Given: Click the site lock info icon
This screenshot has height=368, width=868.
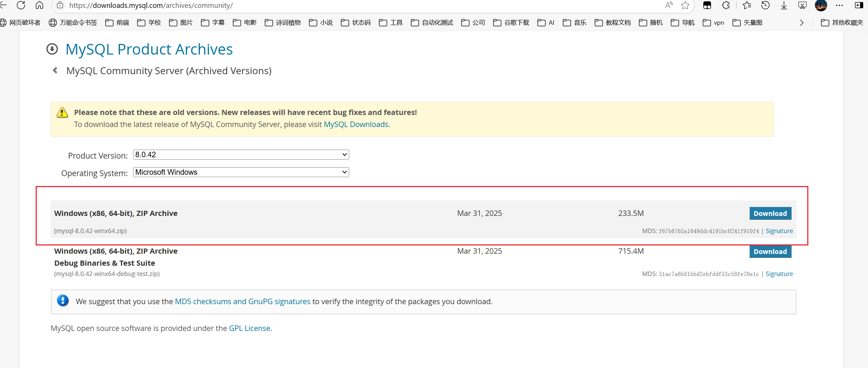Looking at the screenshot, I should pyautogui.click(x=60, y=5).
